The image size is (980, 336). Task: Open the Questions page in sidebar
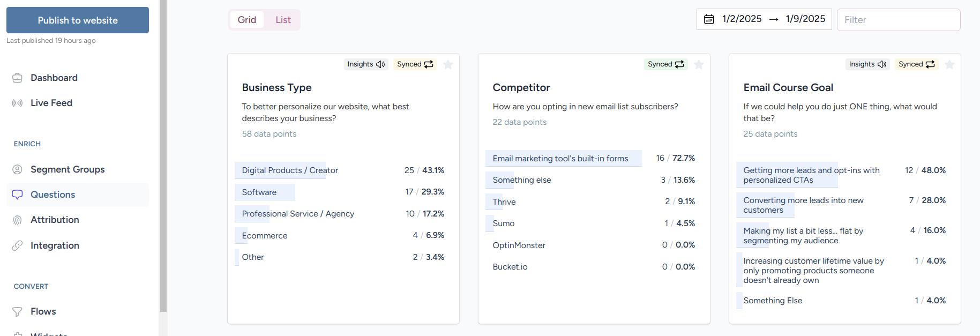pyautogui.click(x=53, y=195)
